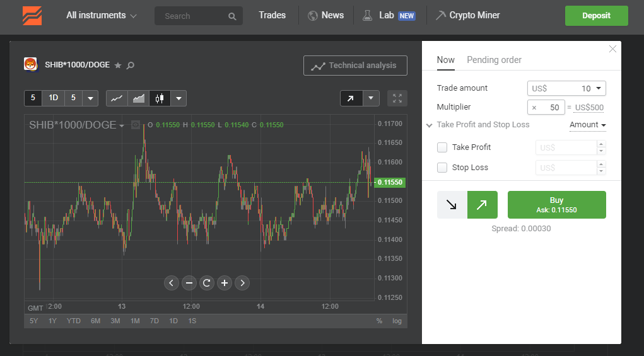Click the orange platform logo

coord(32,16)
